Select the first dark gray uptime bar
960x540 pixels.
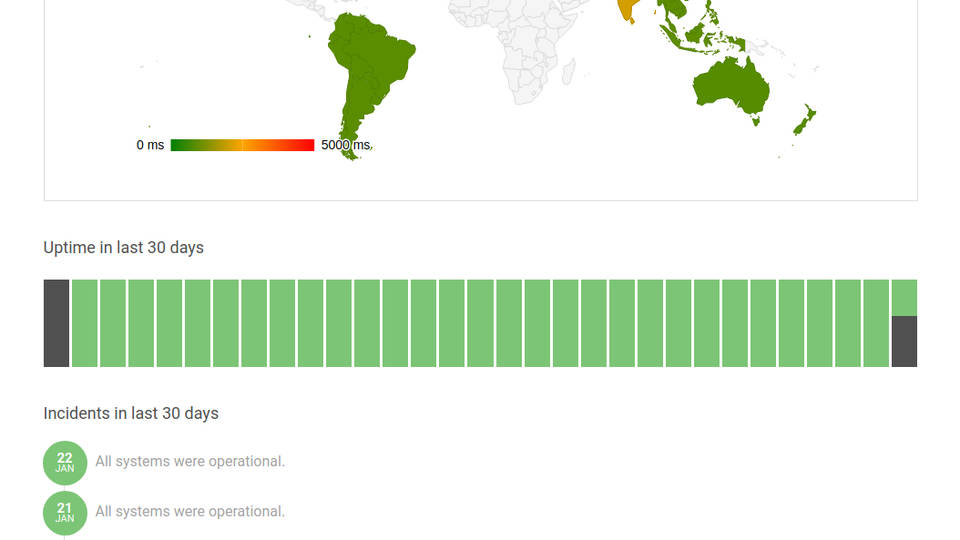pos(57,323)
